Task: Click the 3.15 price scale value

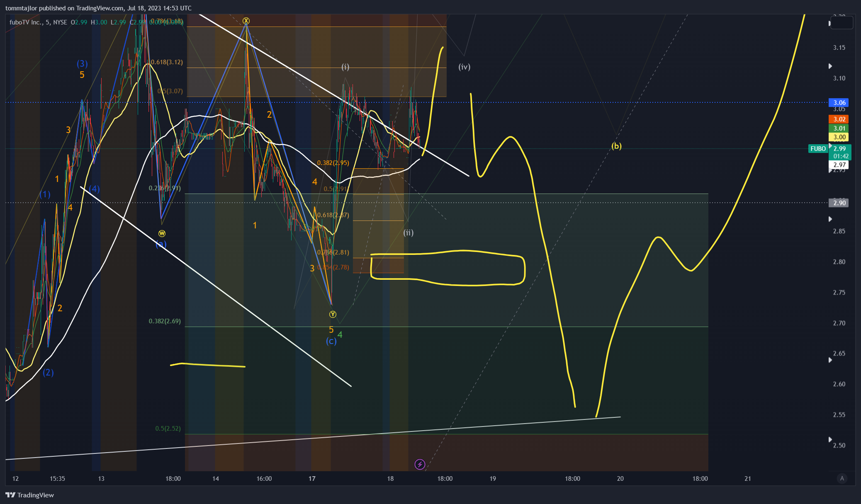Action: pyautogui.click(x=839, y=48)
